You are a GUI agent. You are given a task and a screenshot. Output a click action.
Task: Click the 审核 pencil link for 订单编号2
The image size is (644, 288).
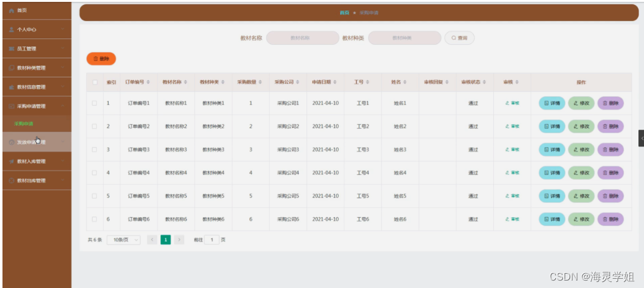pos(512,127)
